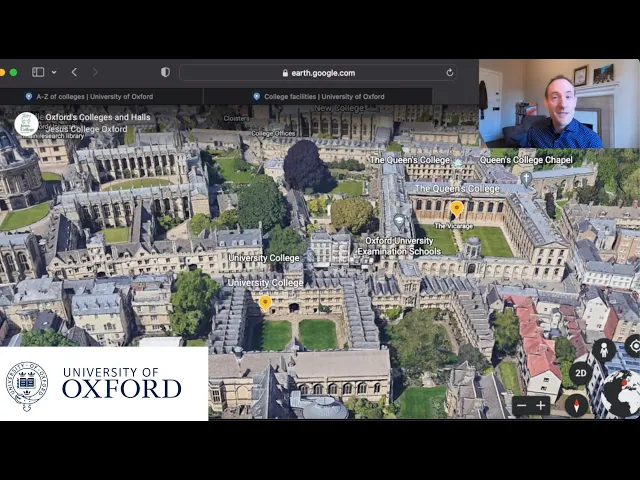Open the Oxford's Colleges and Halls title
Screen dimensions: 640x480
pyautogui.click(x=98, y=117)
